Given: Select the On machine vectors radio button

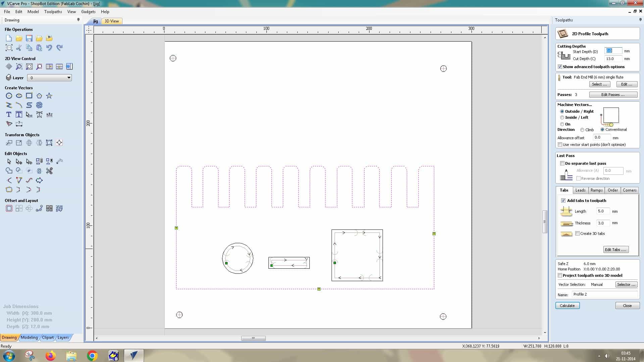Looking at the screenshot, I should 562,124.
